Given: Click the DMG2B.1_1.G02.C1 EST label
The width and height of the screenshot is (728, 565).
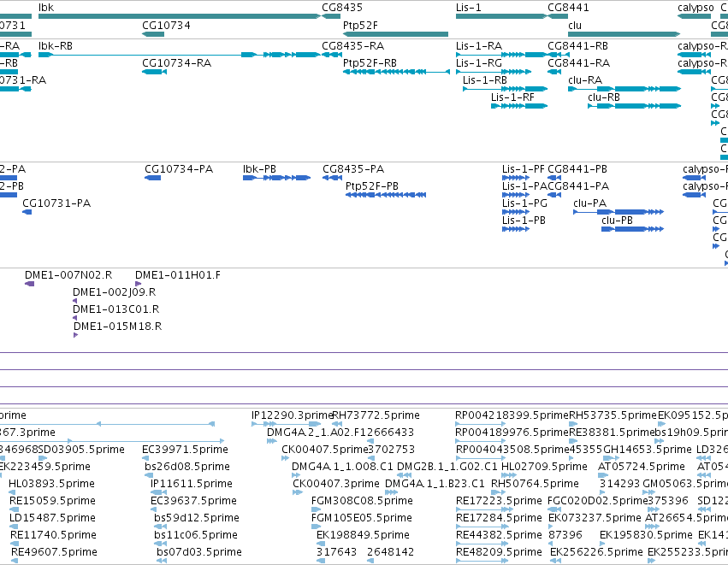Looking at the screenshot, I should [x=447, y=467].
